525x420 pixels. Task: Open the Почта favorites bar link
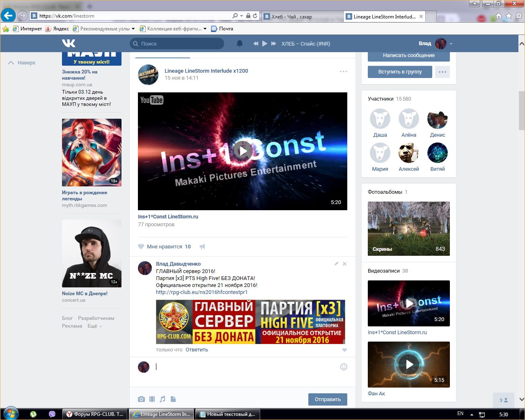222,29
